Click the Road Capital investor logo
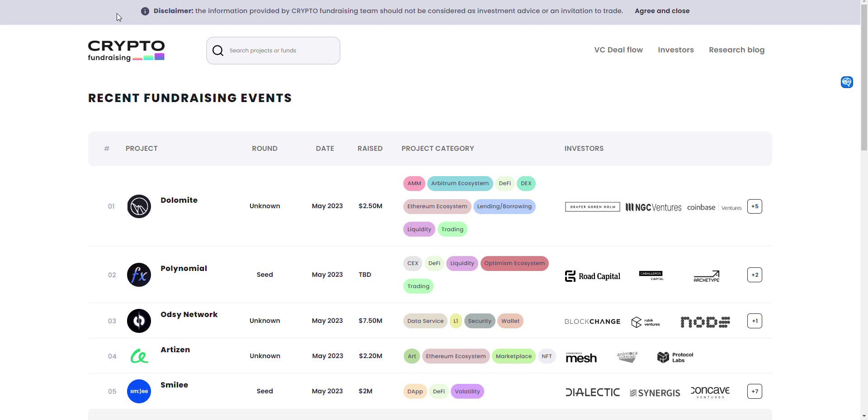This screenshot has width=868, height=420. tap(592, 276)
